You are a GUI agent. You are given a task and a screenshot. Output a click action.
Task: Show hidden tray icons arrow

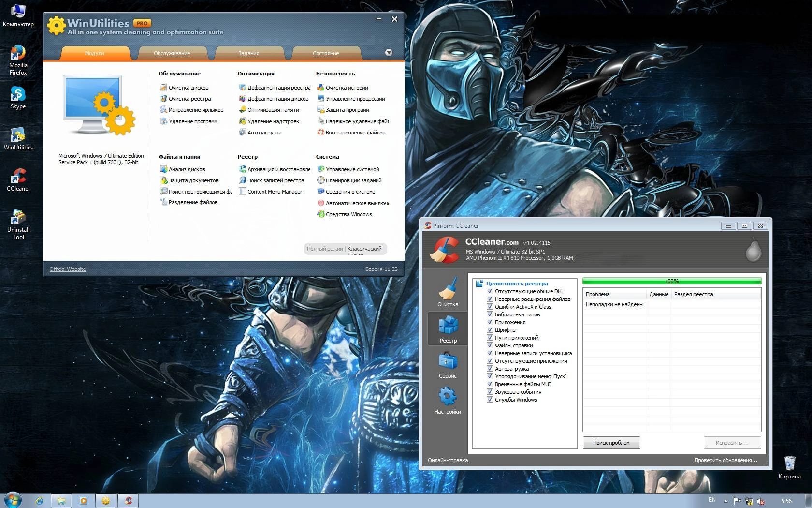[725, 501]
